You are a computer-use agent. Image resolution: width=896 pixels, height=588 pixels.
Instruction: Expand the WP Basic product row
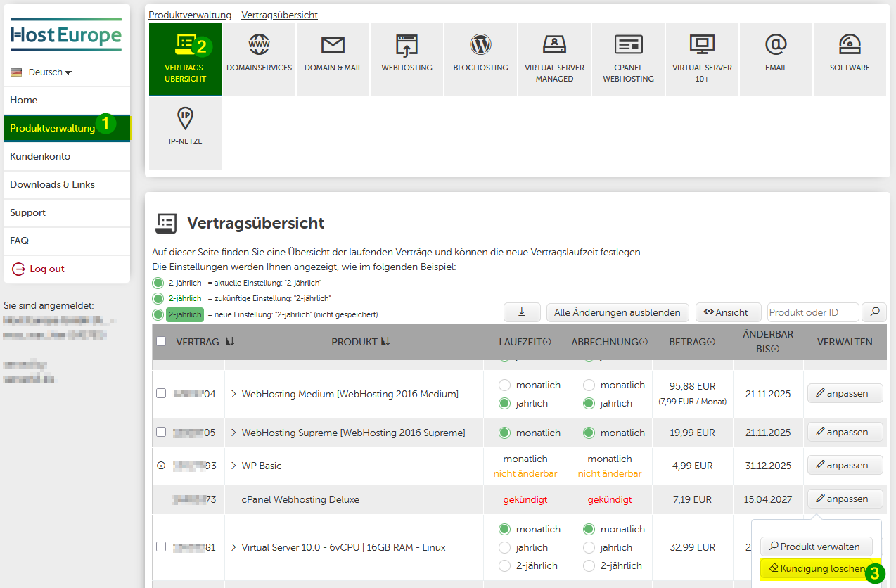point(233,466)
